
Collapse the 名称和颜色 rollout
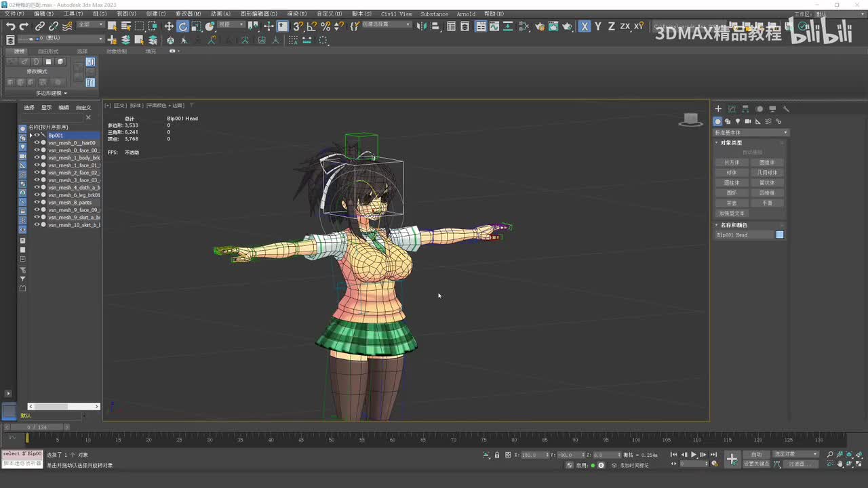pyautogui.click(x=734, y=225)
